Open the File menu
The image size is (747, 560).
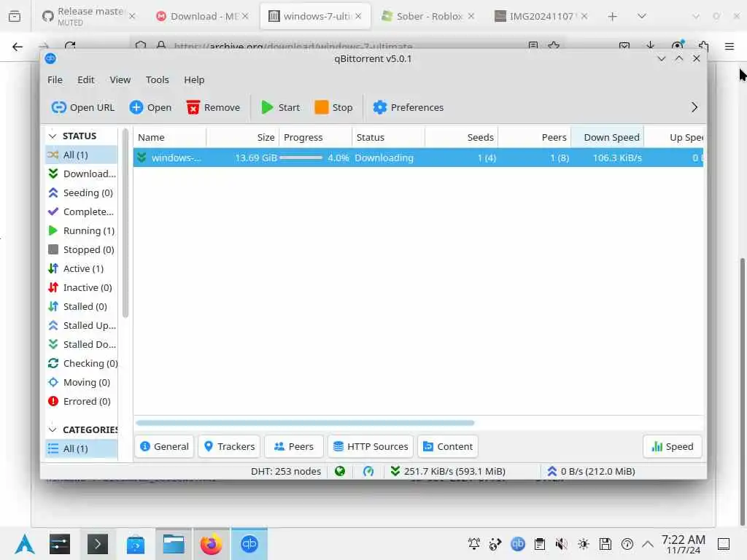coord(55,80)
